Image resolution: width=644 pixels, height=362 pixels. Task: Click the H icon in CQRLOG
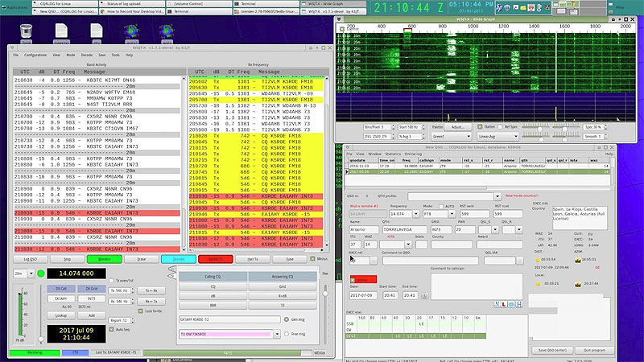click(518, 304)
